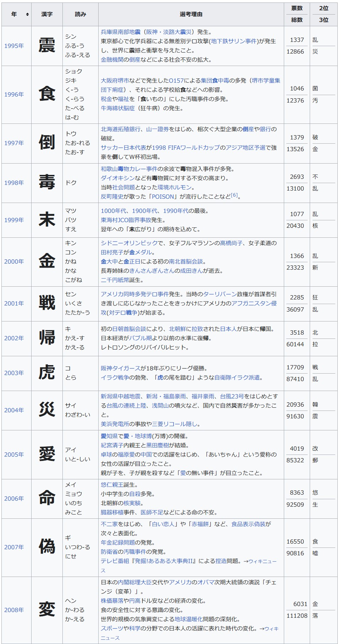Image resolution: width=342 pixels, height=644 pixels.
Task: Follow the 新潟県中越地震 link
Action: [121, 396]
